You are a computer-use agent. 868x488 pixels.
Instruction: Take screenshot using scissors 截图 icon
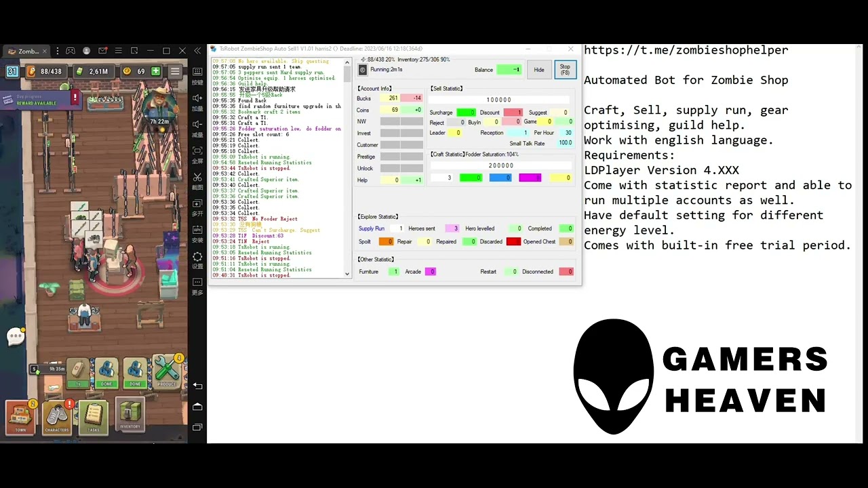[197, 180]
